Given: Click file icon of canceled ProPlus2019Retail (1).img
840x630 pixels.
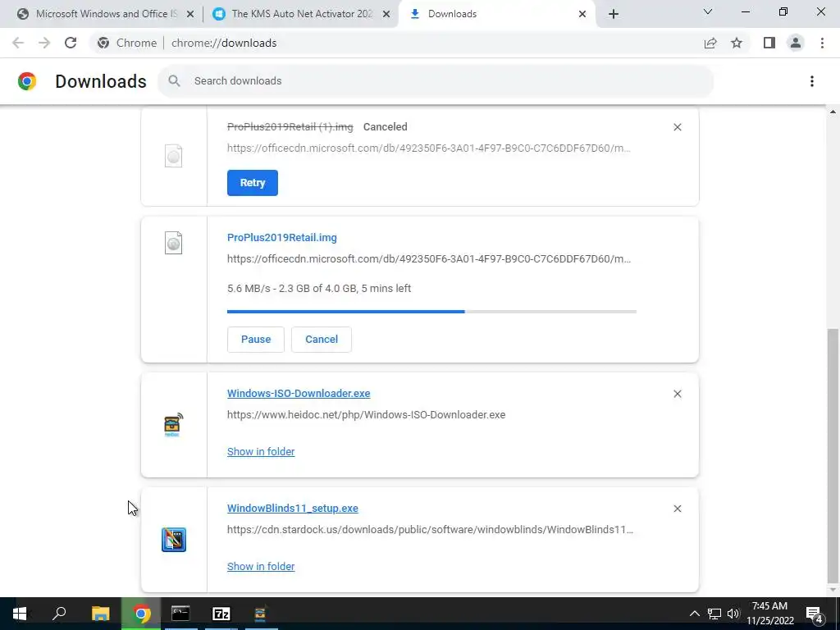Looking at the screenshot, I should 174,156.
